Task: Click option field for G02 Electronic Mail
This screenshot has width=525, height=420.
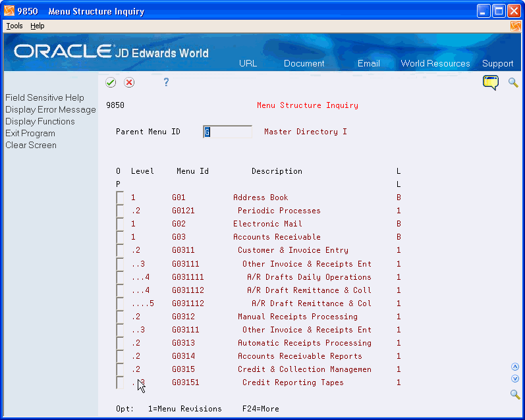Action: [x=120, y=224]
